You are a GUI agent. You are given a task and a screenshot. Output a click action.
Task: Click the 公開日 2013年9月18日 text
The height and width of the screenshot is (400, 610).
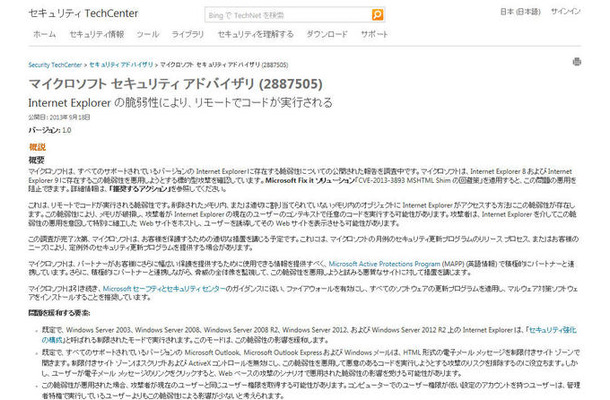[59, 117]
